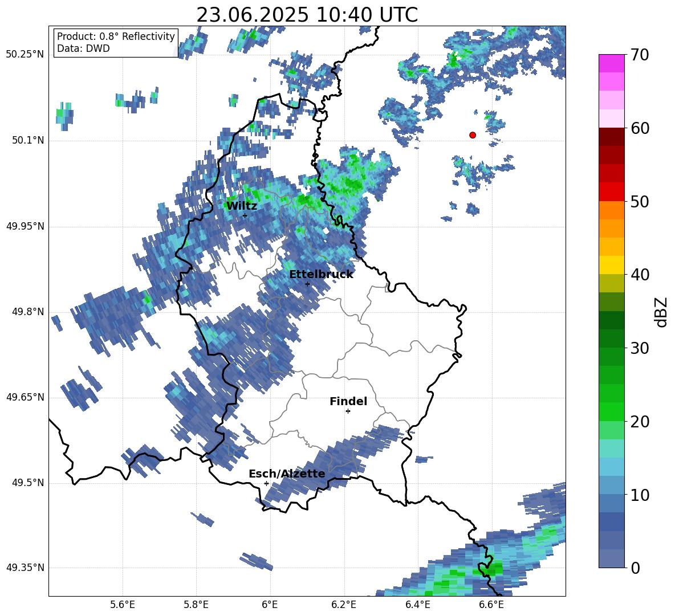This screenshot has width=675, height=616.
Task: Click the Findel station cross marker
Action: (x=348, y=411)
